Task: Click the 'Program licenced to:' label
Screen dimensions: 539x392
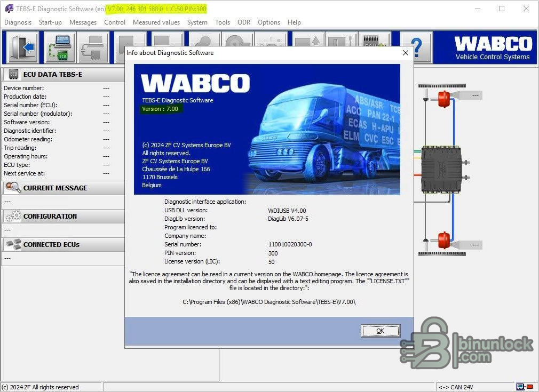Action: point(191,227)
